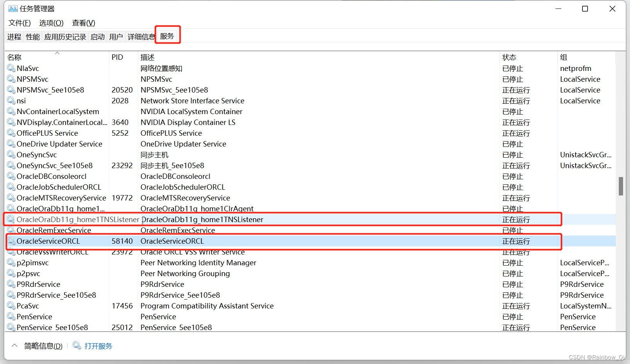The width and height of the screenshot is (630, 364).
Task: Click the p2psvc service icon
Action: point(11,273)
